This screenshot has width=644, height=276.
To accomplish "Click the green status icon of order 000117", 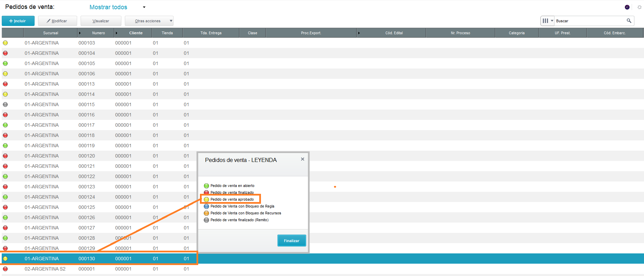I will [5, 125].
